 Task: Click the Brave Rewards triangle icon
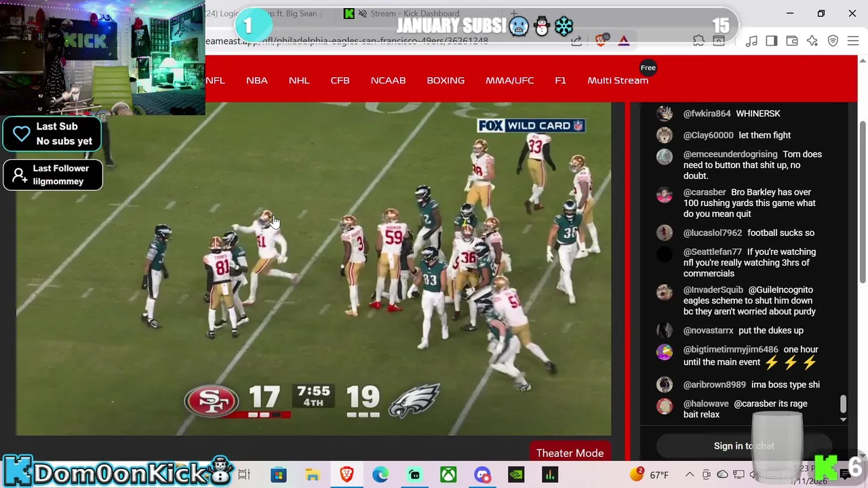click(x=624, y=41)
